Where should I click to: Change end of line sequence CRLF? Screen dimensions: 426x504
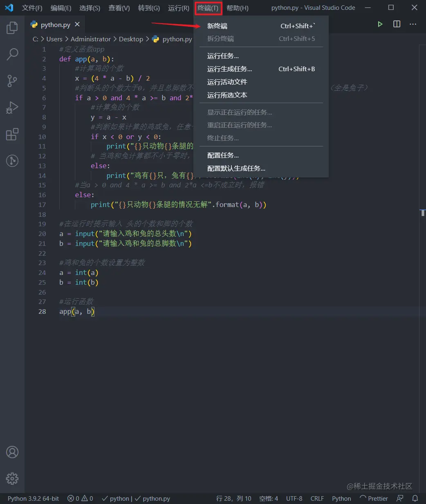point(317,498)
